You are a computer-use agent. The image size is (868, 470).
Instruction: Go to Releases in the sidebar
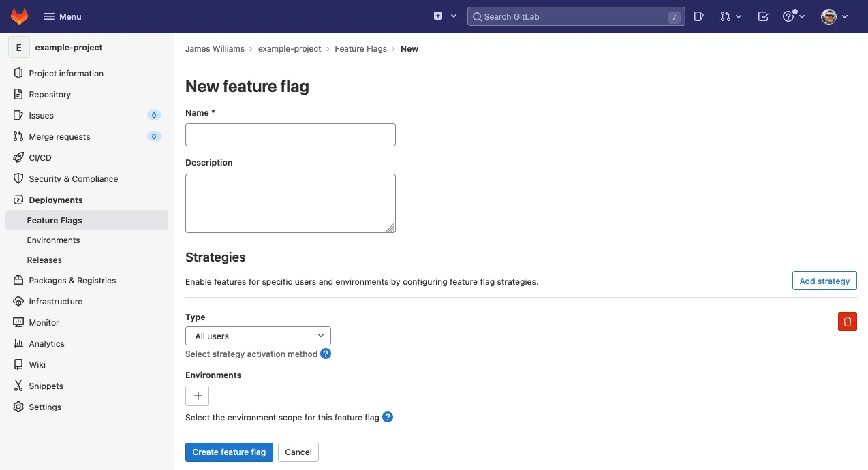pos(44,260)
